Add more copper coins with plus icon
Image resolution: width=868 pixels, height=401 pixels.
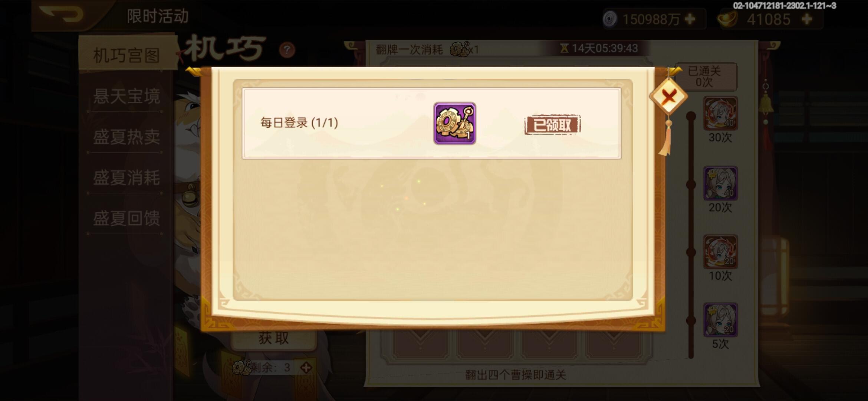(x=690, y=19)
